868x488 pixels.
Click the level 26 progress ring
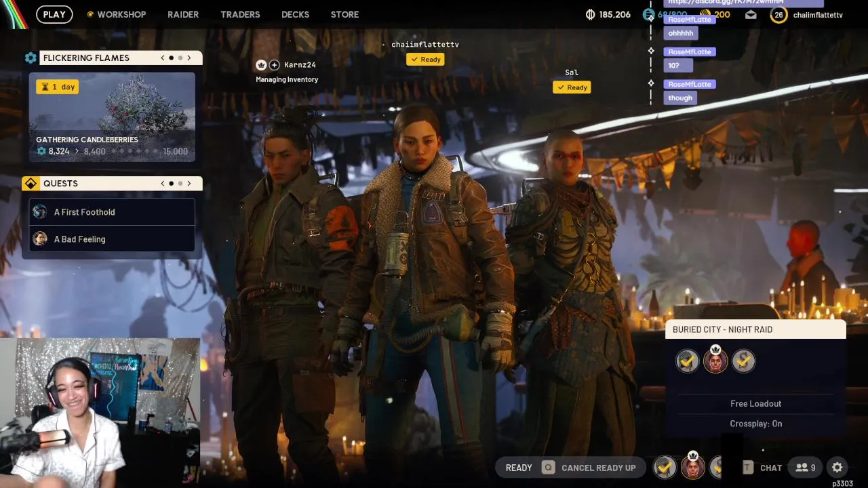(778, 14)
